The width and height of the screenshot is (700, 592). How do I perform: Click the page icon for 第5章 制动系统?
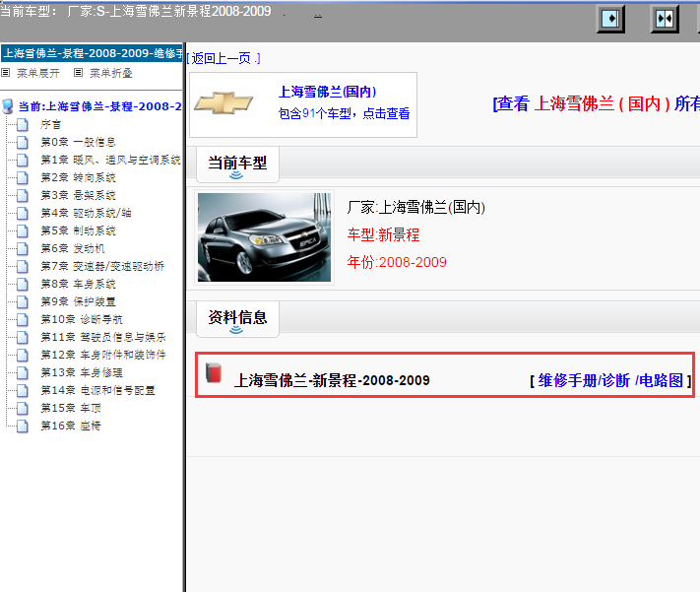point(23,231)
